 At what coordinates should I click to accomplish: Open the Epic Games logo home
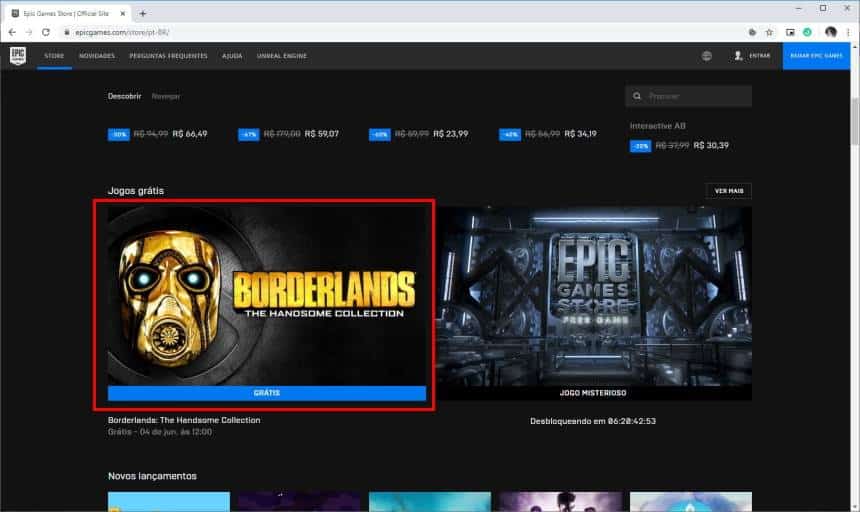tap(18, 56)
